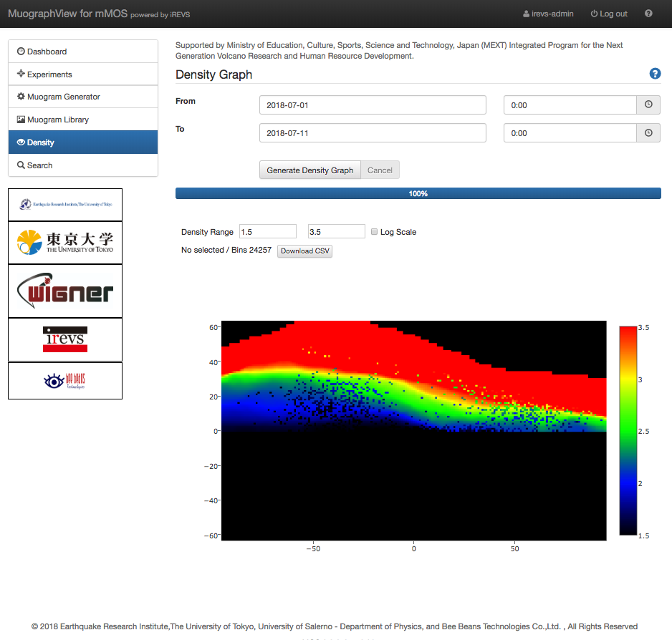
Task: Click the Density Range minimum field
Action: [268, 232]
